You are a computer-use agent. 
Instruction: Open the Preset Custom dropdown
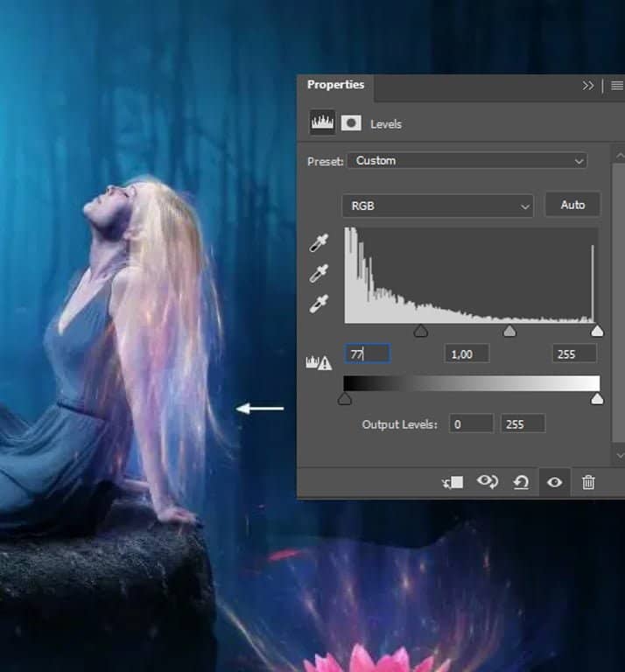coord(467,161)
